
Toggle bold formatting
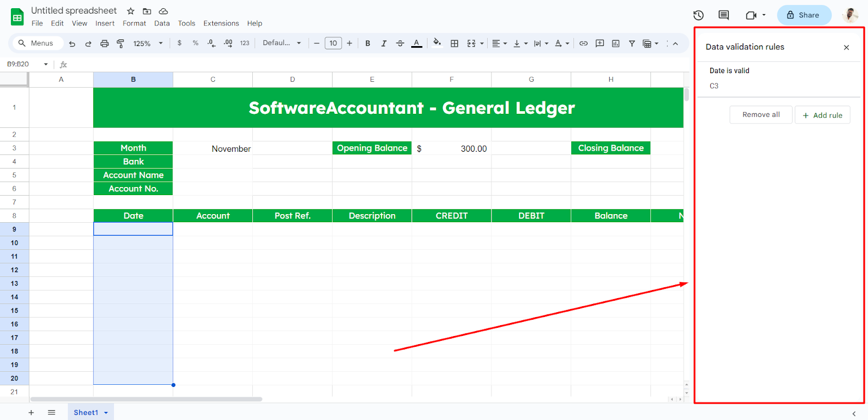(368, 43)
